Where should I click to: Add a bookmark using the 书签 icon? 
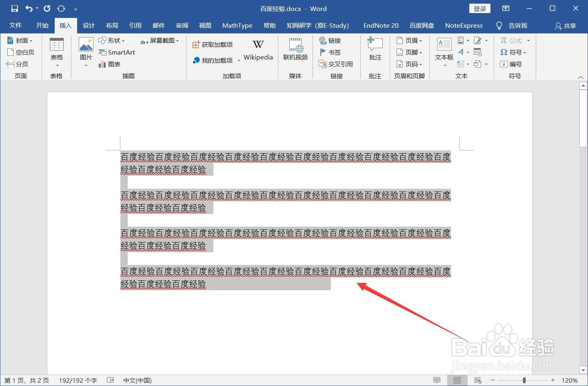[x=331, y=52]
